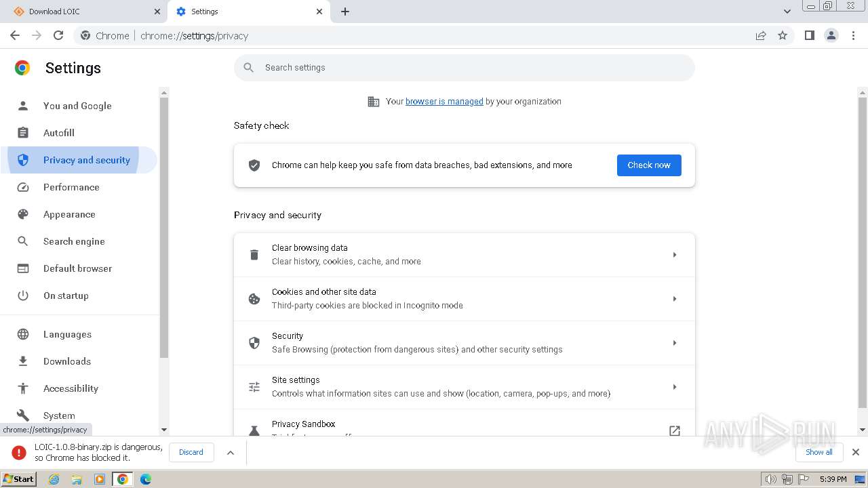Open the media player taskbar icon
This screenshot has height=488, width=868.
[x=100, y=479]
